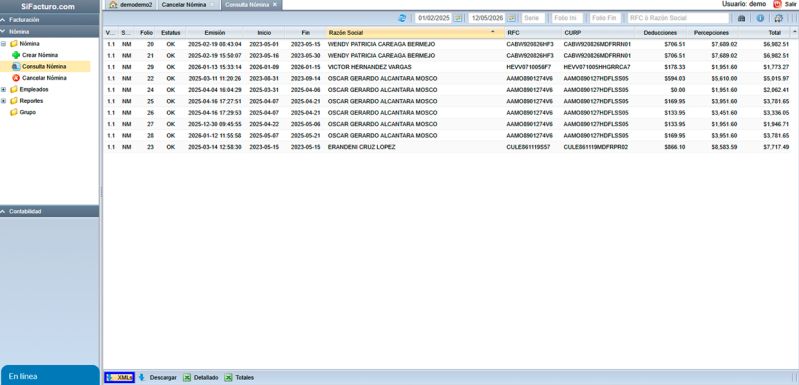Close the Consulta Nómina tab
The height and width of the screenshot is (385, 799).
coord(275,5)
